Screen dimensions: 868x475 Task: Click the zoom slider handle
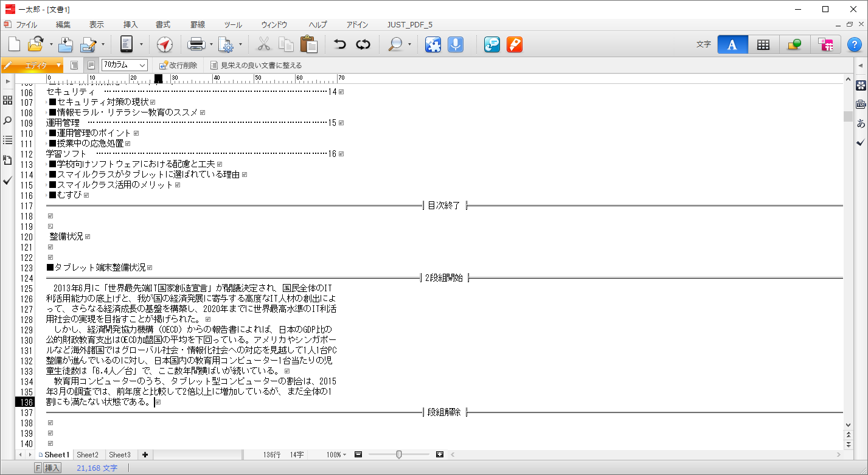click(x=399, y=455)
